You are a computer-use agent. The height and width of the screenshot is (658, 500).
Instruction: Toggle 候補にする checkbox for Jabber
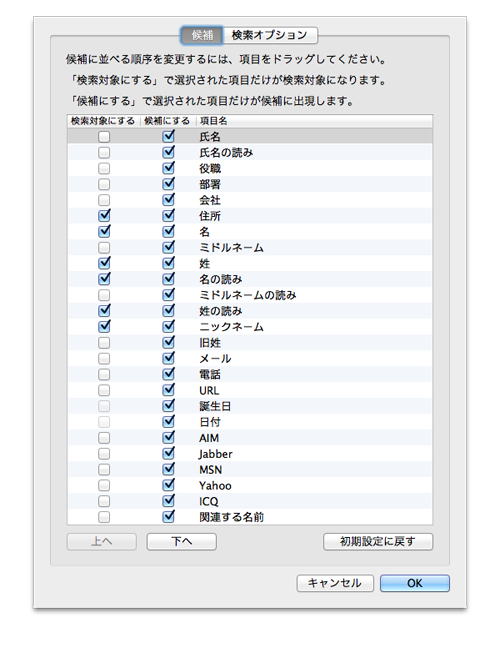(168, 453)
